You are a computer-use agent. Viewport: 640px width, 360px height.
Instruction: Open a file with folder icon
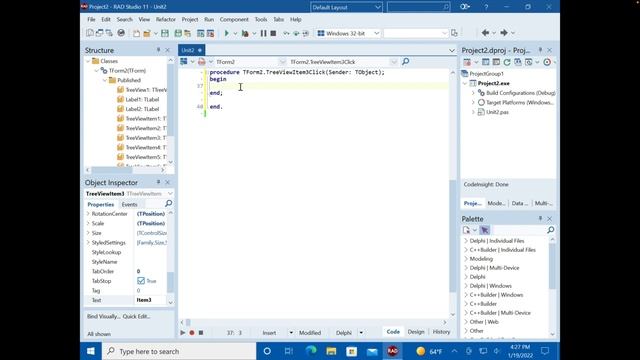click(x=147, y=33)
